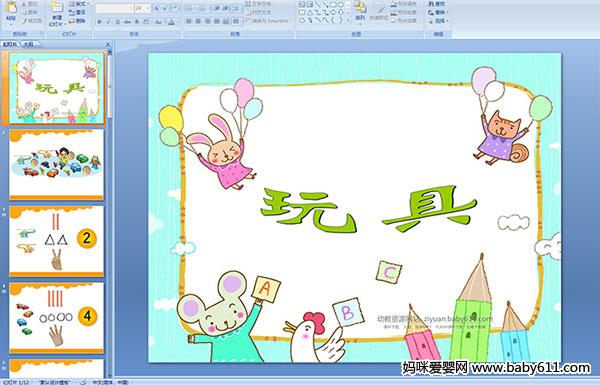Switch to the Slides pane tab

10,44
